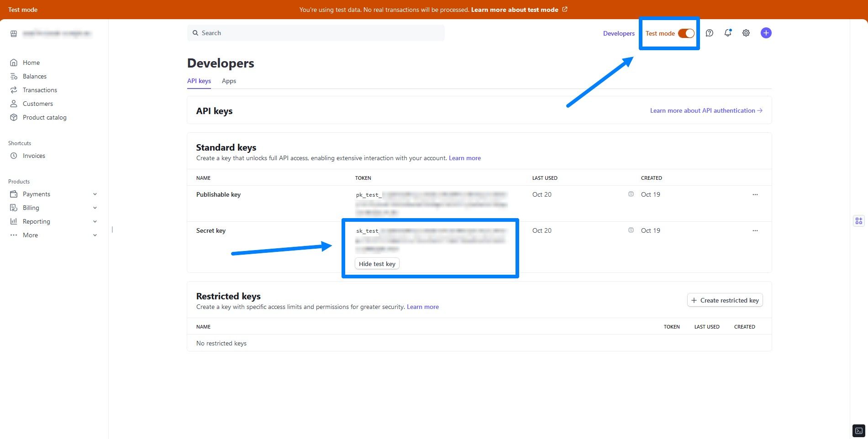Click the search magnifier icon
Image resolution: width=868 pixels, height=439 pixels.
(195, 33)
